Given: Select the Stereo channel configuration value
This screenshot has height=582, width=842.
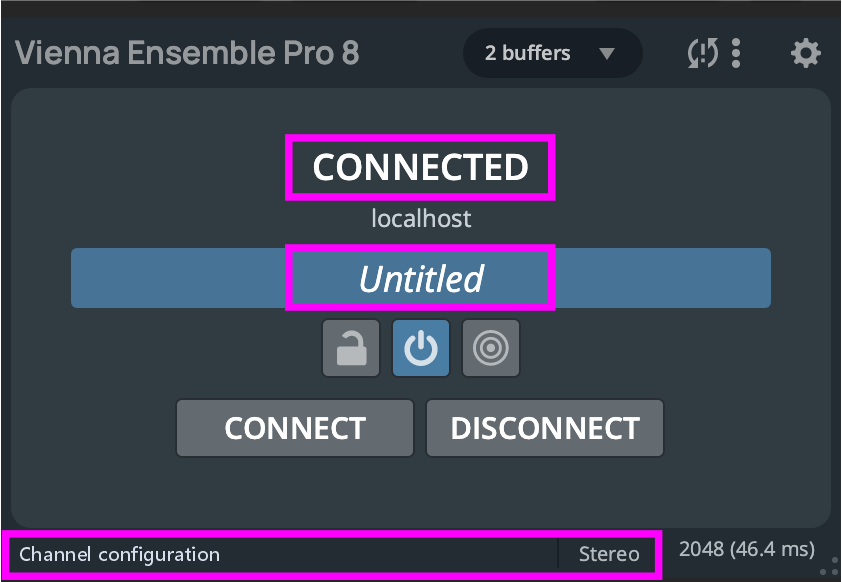Looking at the screenshot, I should [x=609, y=554].
